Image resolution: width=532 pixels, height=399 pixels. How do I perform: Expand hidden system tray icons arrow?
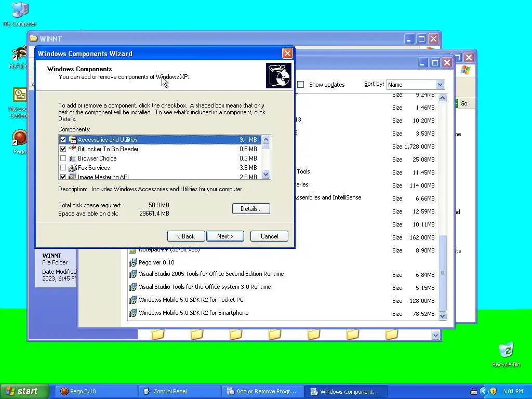pyautogui.click(x=484, y=391)
